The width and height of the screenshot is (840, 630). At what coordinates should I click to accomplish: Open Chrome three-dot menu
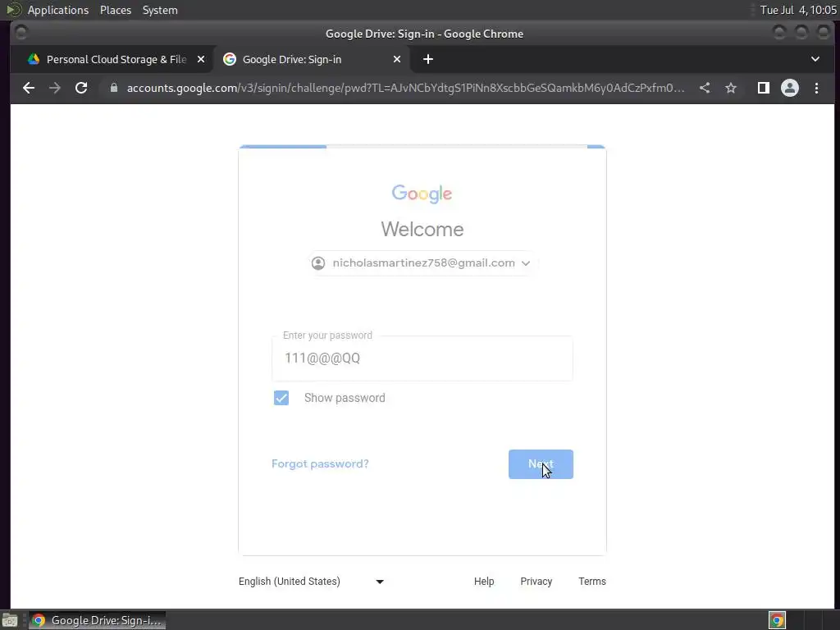816,88
